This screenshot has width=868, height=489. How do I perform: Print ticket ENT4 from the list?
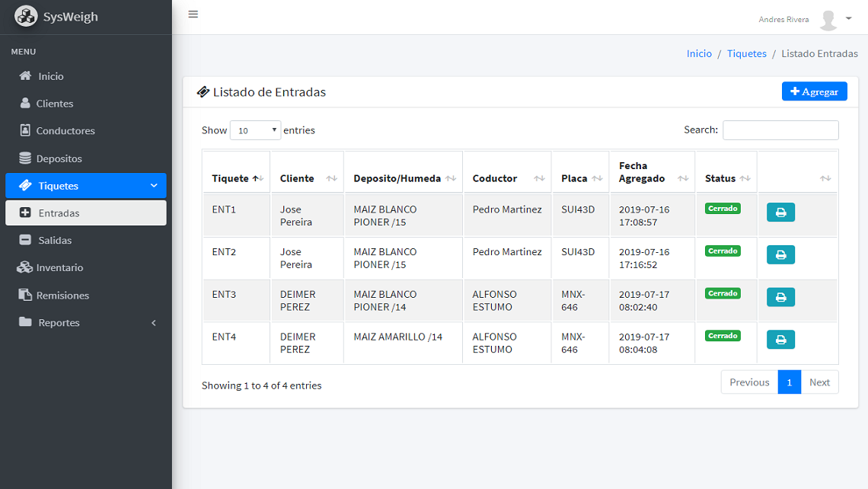pyautogui.click(x=780, y=340)
